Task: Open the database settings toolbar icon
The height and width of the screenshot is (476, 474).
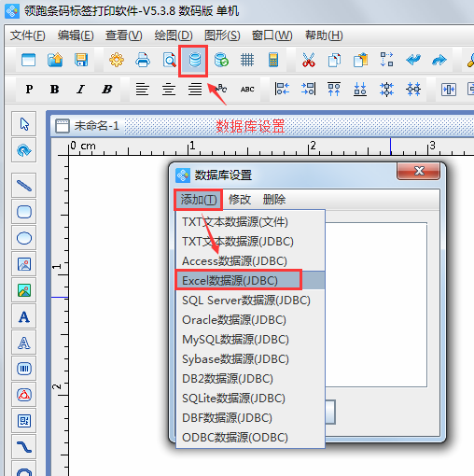Action: click(194, 60)
